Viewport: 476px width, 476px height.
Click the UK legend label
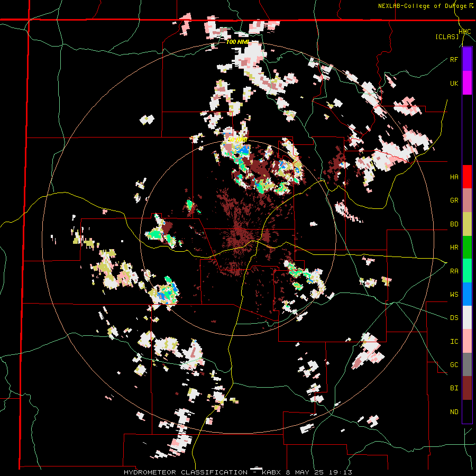click(x=454, y=83)
